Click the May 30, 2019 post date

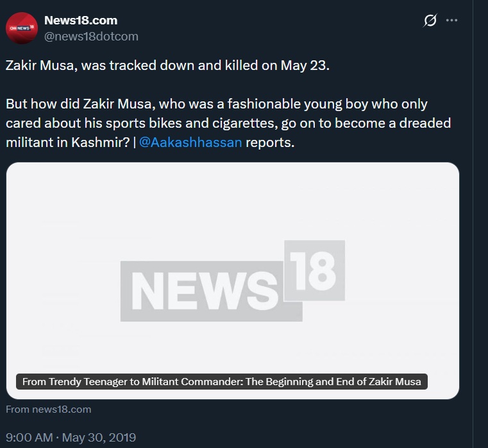99,438
